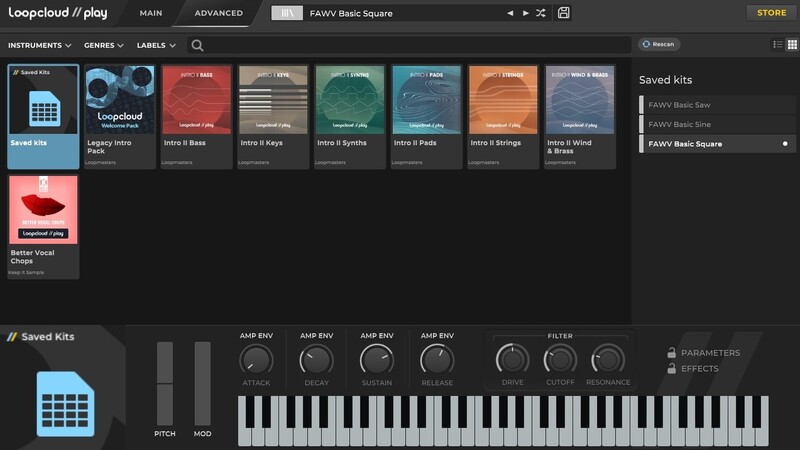
Task: Open the Intro II Bass pack
Action: click(x=196, y=116)
